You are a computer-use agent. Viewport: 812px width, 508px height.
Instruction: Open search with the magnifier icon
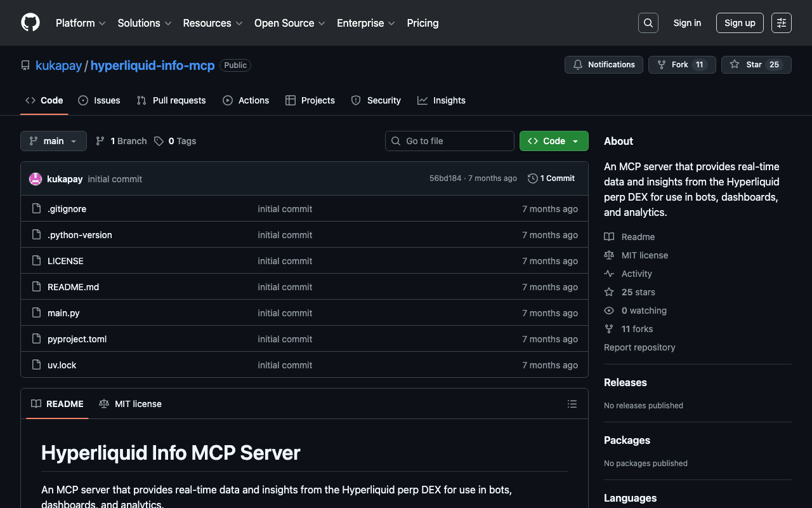(x=648, y=23)
